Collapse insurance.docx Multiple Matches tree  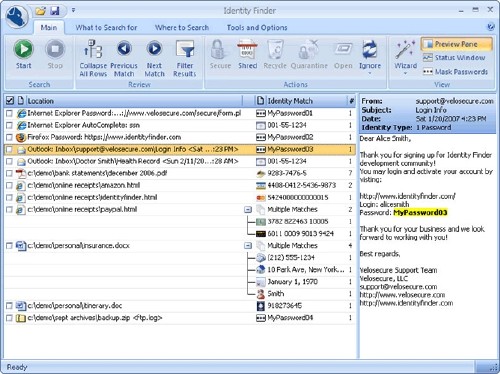248,246
